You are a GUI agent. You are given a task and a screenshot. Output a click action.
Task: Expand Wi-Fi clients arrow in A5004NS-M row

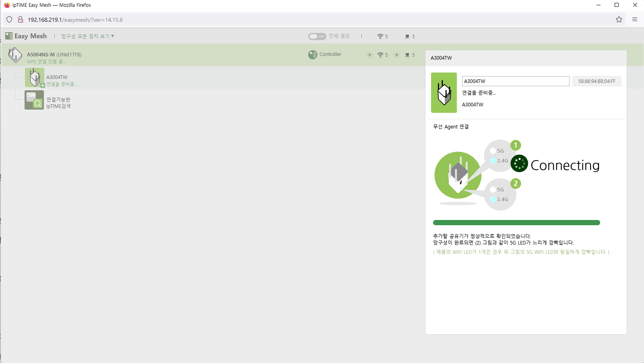pyautogui.click(x=369, y=55)
